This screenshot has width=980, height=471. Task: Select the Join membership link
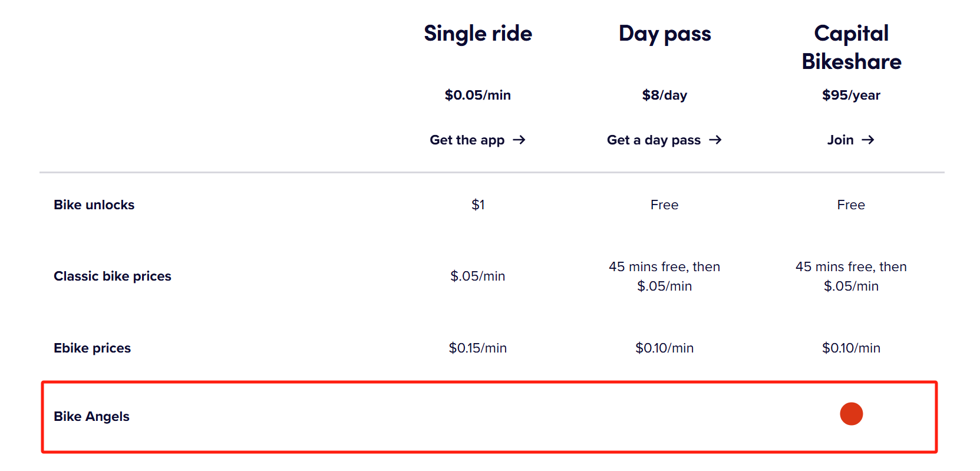[x=840, y=140]
